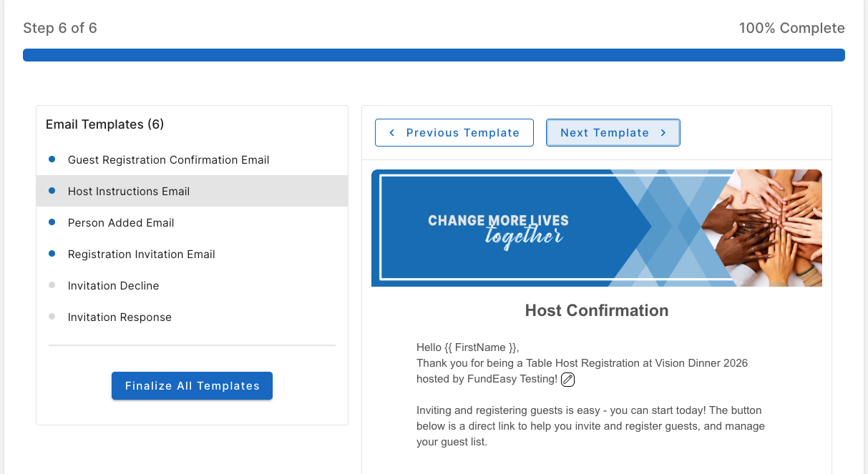This screenshot has width=868, height=474.
Task: Click blue dot next to Registration Invitation Email
Action: point(52,254)
